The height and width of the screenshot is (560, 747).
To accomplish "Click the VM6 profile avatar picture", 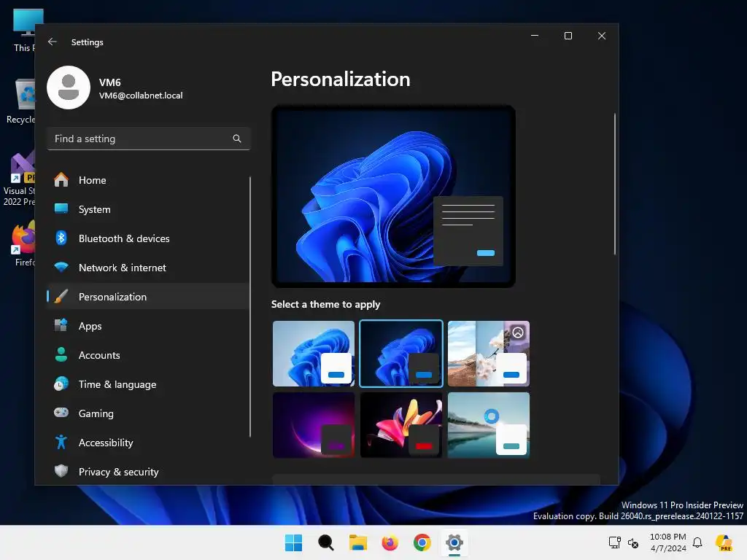I will (x=69, y=87).
